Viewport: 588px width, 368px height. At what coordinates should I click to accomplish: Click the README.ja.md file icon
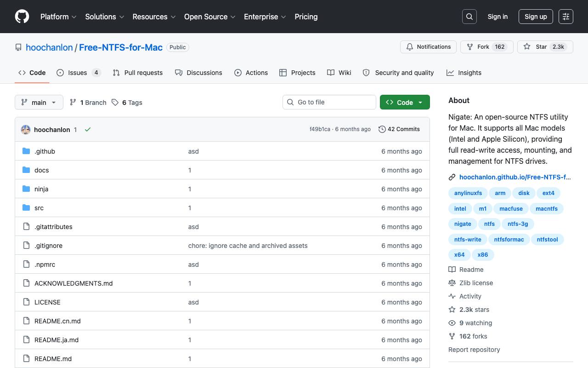pos(26,340)
